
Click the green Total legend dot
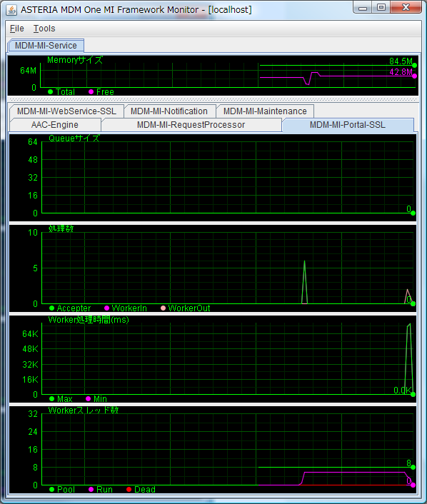pyautogui.click(x=51, y=92)
